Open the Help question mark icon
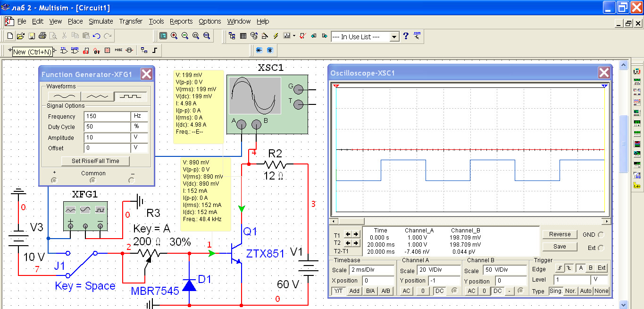 click(406, 36)
